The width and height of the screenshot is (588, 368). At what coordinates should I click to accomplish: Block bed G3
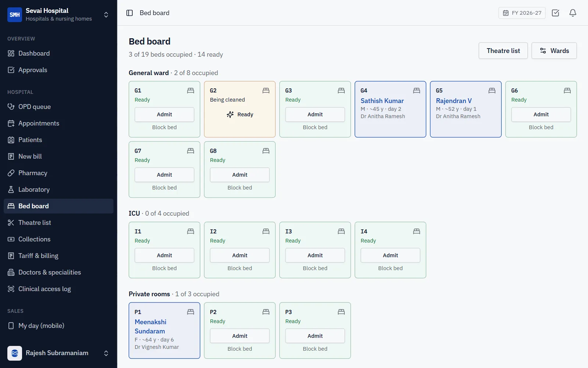pos(315,127)
